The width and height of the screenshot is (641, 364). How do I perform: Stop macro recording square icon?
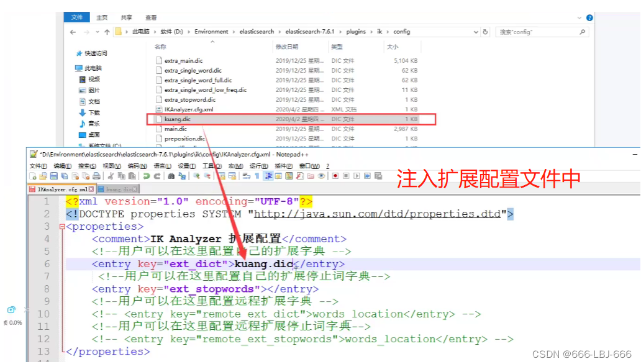pos(346,176)
